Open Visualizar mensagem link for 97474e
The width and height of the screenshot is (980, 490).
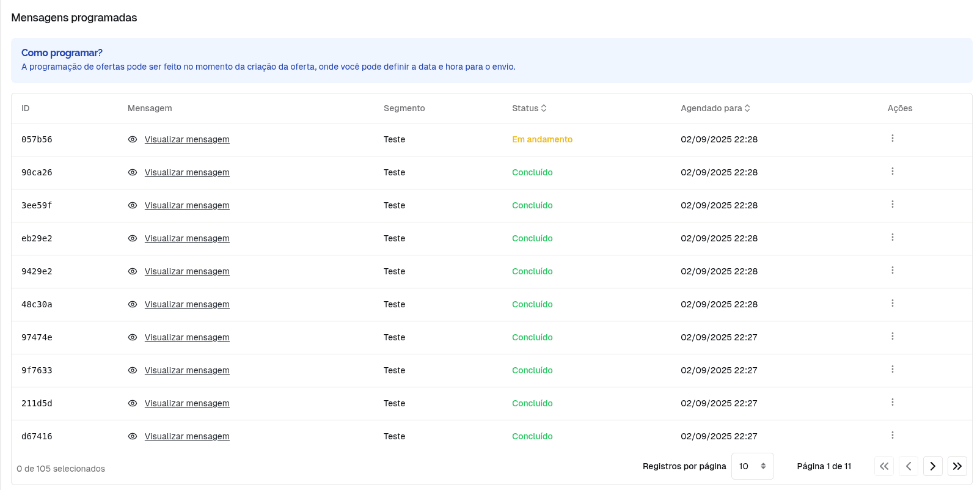click(x=187, y=337)
